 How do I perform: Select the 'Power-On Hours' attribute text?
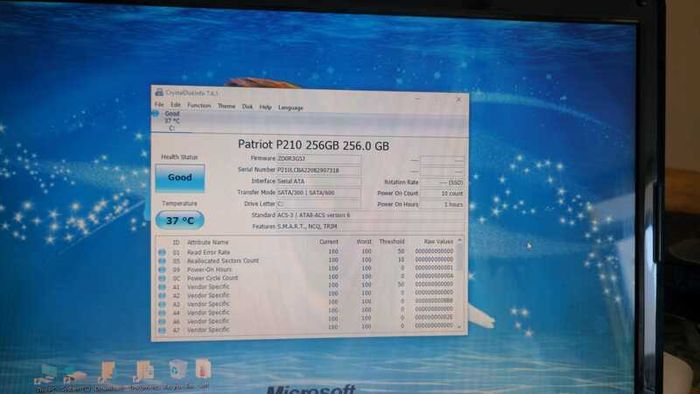point(209,270)
